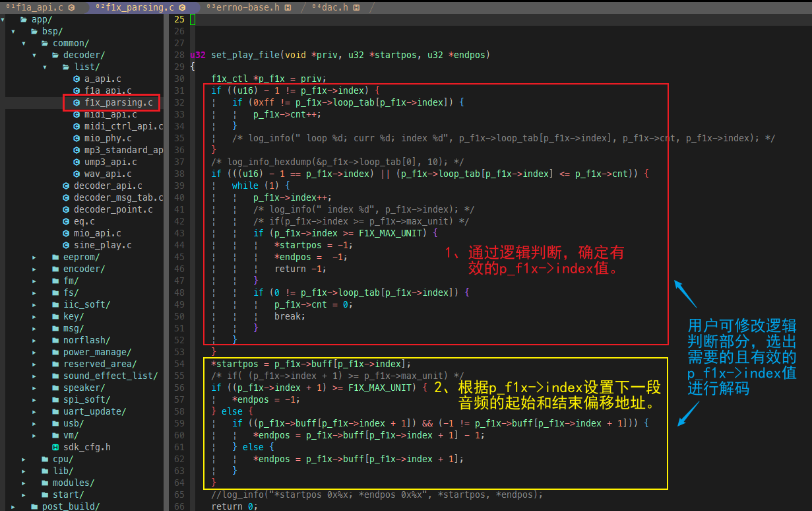Collapse the app/ folder arrow
Viewport: 812px width, 511px height.
click(3, 20)
